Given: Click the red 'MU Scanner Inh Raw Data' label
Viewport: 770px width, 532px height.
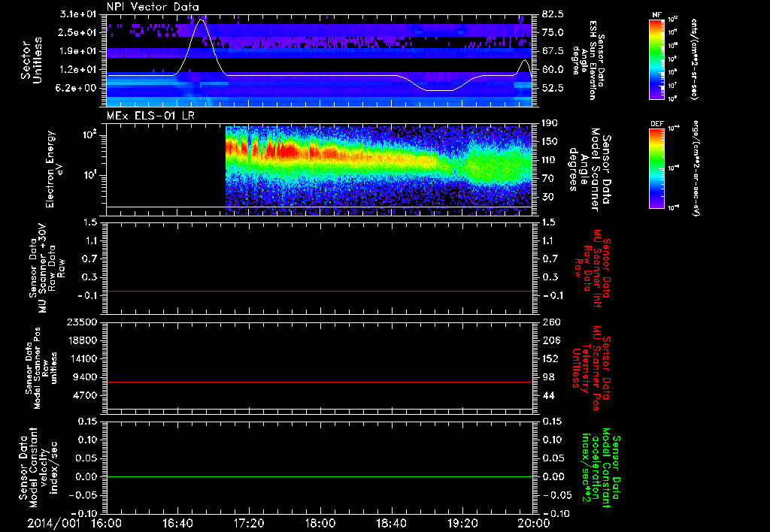Looking at the screenshot, I should pos(593,268).
